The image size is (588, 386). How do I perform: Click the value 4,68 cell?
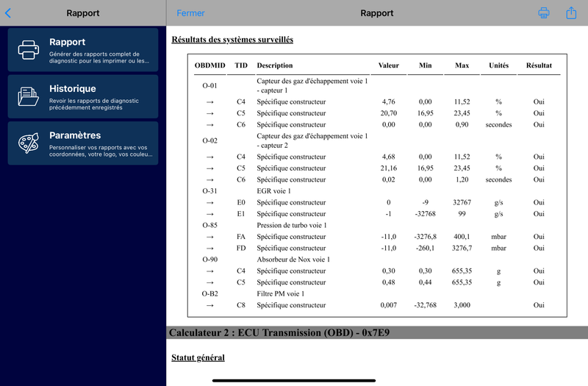pyautogui.click(x=389, y=157)
